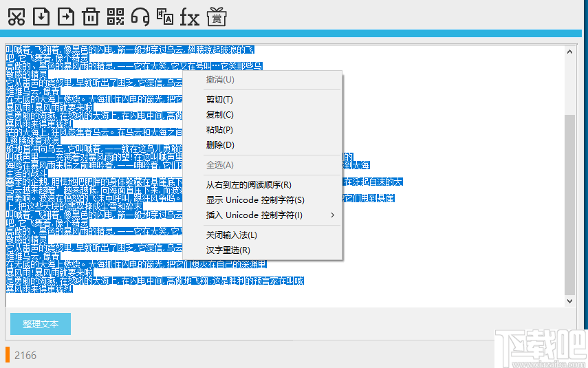Click the scrollbar up arrow
This screenshot has height=368, width=588.
[x=569, y=52]
